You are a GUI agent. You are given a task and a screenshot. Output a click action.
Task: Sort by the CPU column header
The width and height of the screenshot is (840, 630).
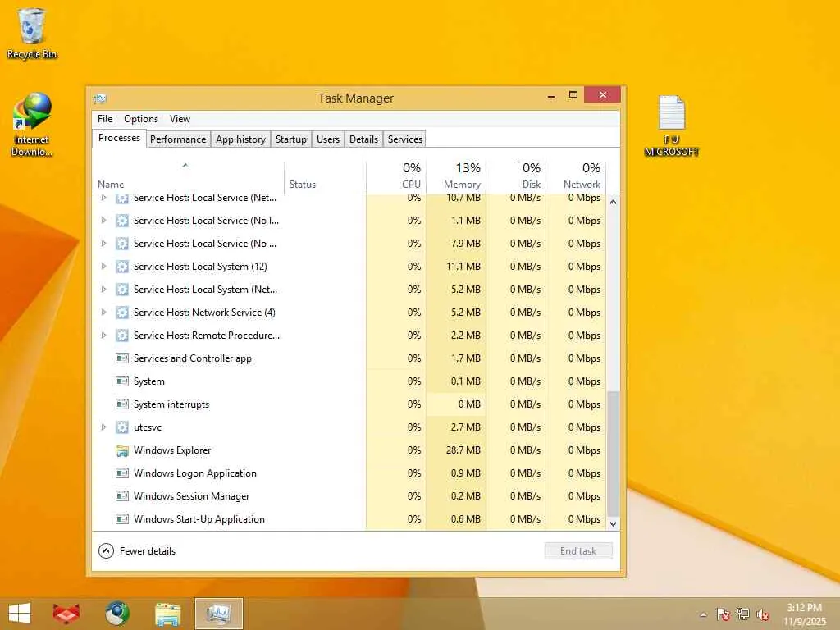pyautogui.click(x=396, y=177)
